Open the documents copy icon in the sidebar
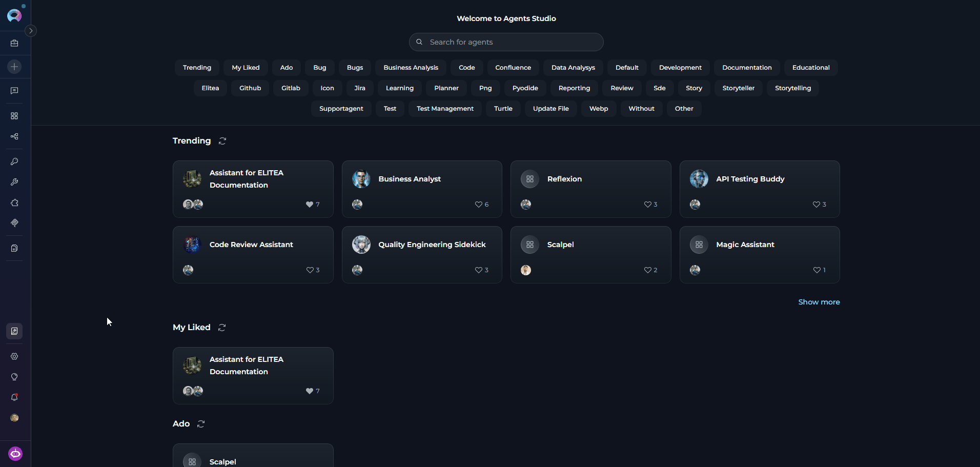Screen dimensions: 980x467 click(x=14, y=248)
